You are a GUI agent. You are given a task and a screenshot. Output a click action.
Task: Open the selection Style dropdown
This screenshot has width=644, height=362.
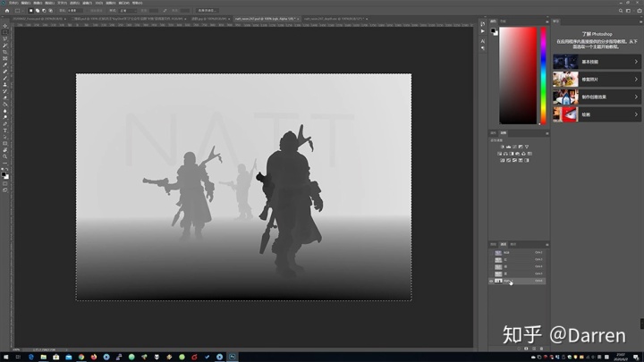coord(128,11)
